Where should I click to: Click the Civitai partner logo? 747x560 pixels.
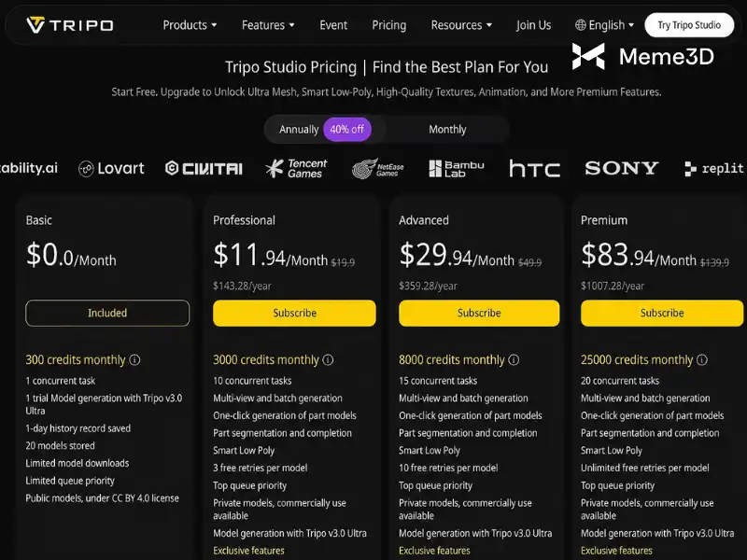pyautogui.click(x=204, y=168)
